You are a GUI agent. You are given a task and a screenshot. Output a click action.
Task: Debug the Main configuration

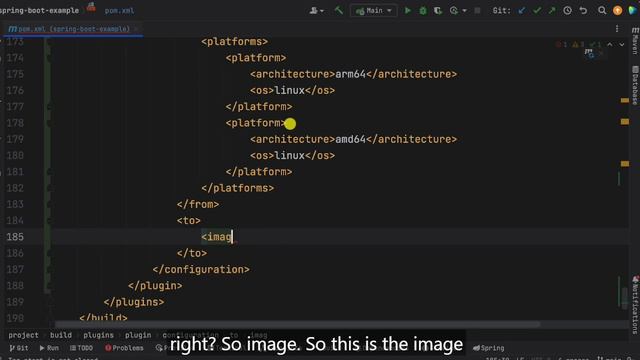pyautogui.click(x=423, y=11)
